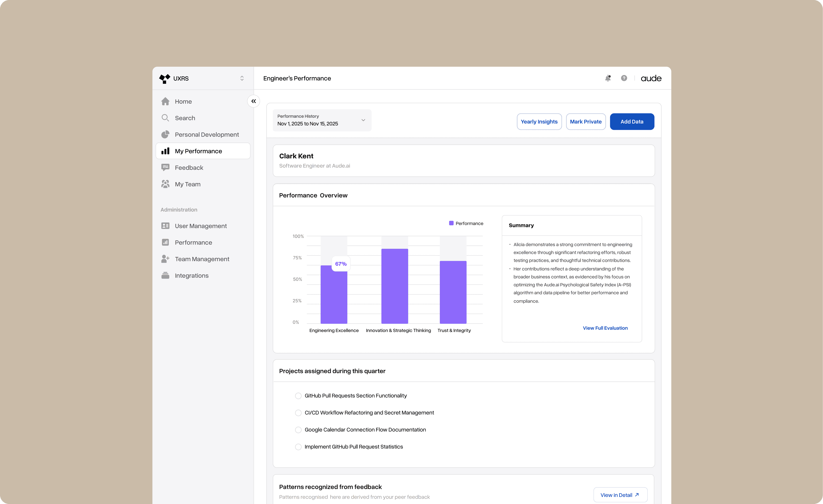This screenshot has width=823, height=504.
Task: Click the Feedback chat bubble icon
Action: coord(165,167)
